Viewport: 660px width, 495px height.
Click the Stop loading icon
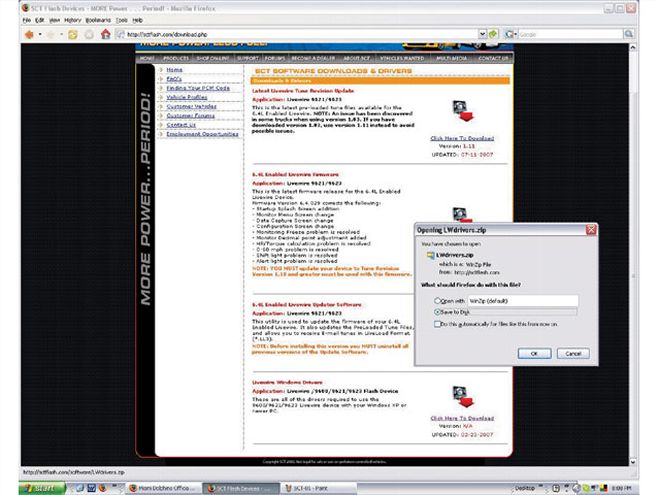point(89,35)
